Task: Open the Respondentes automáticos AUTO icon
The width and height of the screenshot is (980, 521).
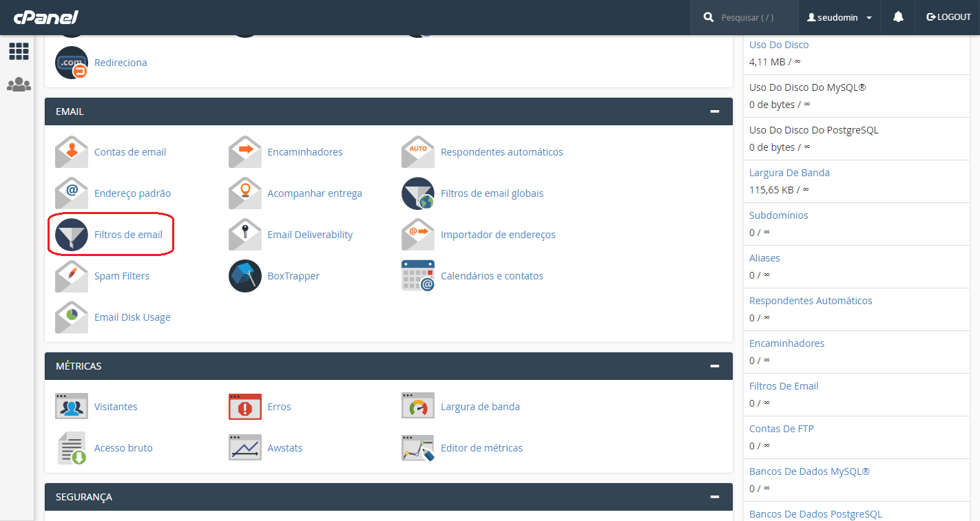Action: [x=418, y=152]
